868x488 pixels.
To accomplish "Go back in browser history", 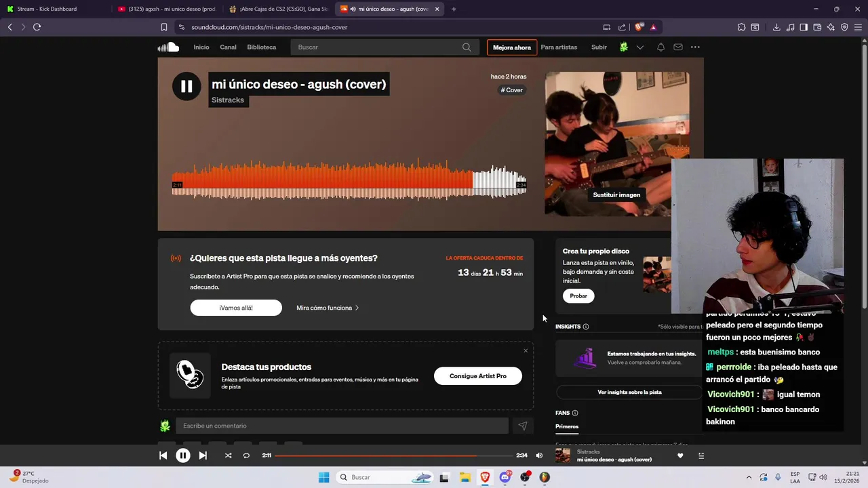I will [x=9, y=27].
